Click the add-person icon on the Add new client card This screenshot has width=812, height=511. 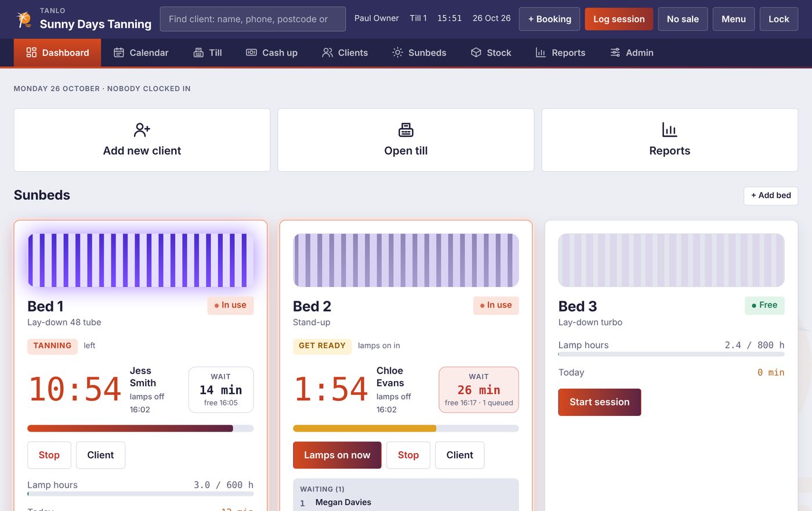[142, 129]
